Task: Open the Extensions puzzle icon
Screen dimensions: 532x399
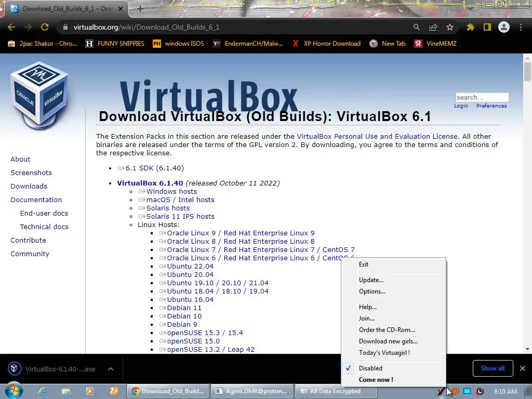Action: pos(470,27)
